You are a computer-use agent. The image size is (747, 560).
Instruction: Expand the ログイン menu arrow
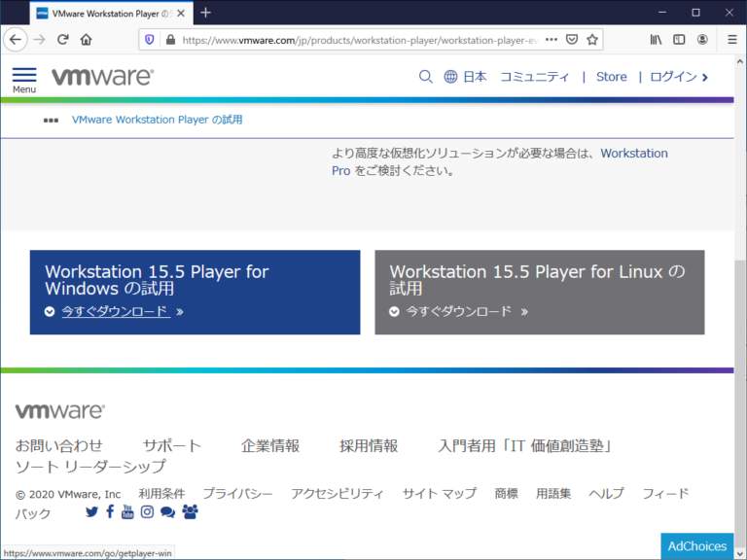705,77
